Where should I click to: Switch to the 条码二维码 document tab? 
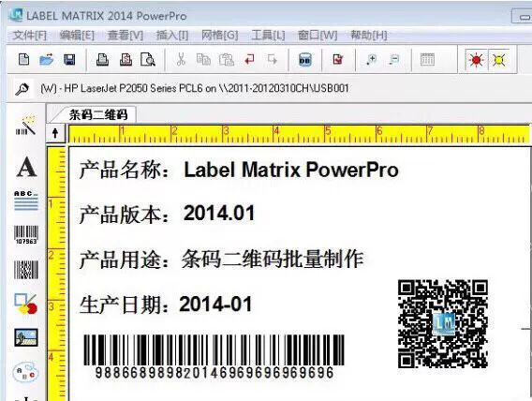98,114
